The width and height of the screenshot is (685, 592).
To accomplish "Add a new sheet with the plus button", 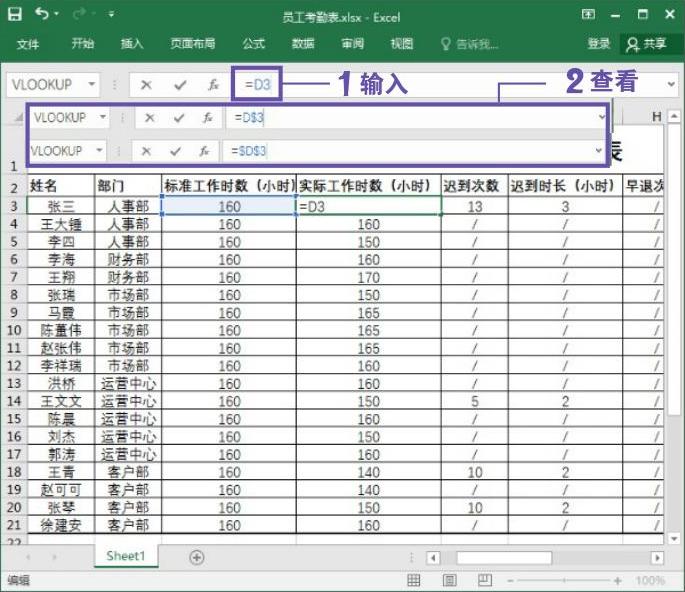I will point(197,557).
